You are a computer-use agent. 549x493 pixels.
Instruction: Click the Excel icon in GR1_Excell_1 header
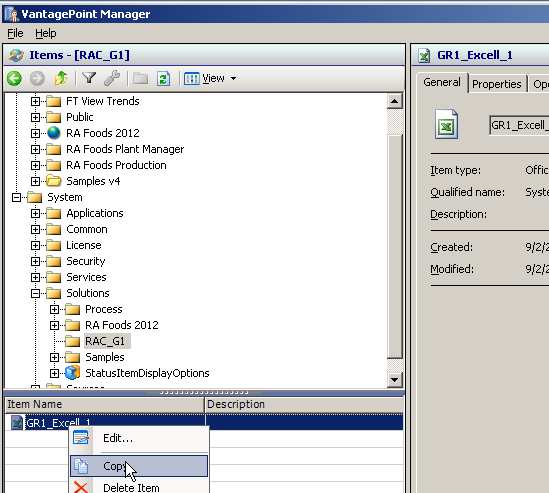[424, 56]
